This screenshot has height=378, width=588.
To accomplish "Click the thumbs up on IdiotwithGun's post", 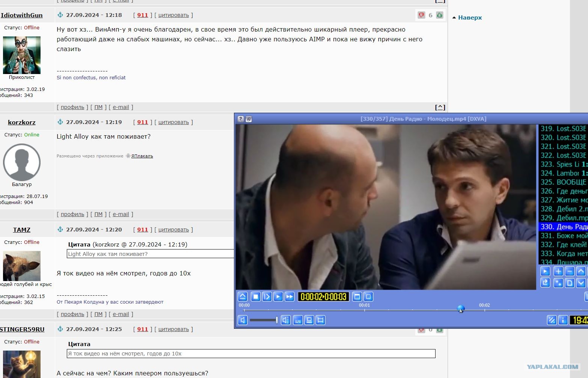I will pyautogui.click(x=440, y=15).
